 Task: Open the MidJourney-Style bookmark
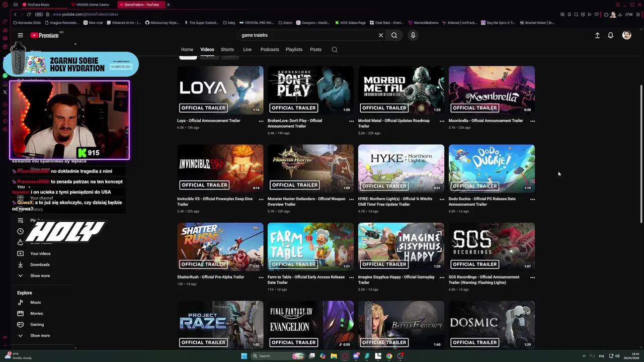click(x=162, y=23)
